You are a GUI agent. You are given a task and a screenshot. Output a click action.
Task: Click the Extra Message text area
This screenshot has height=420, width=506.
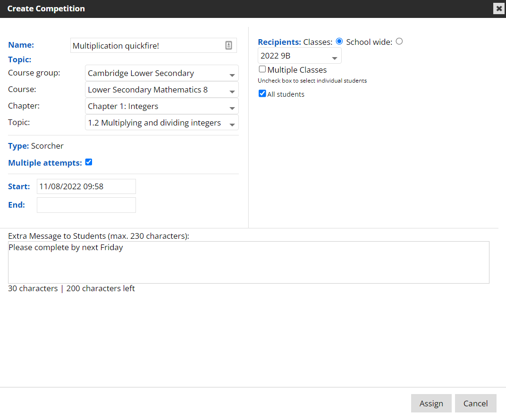[x=248, y=262]
